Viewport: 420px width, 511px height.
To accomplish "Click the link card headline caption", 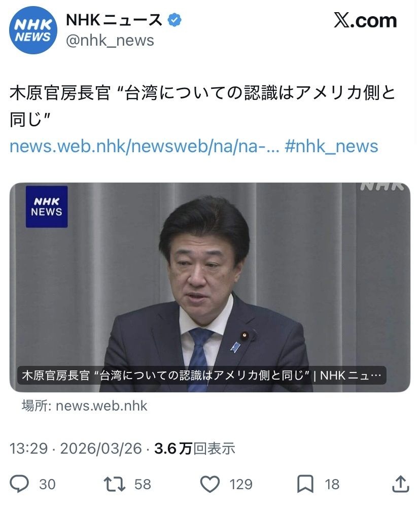I will [202, 376].
